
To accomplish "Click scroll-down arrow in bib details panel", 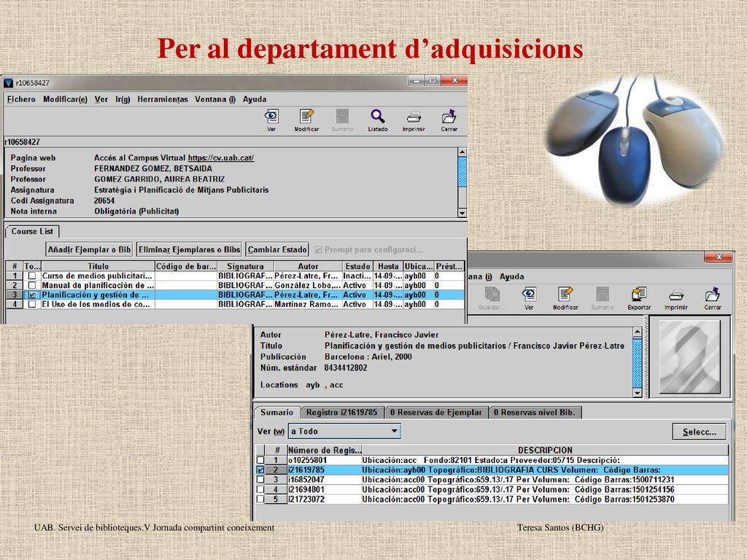I will pyautogui.click(x=638, y=393).
